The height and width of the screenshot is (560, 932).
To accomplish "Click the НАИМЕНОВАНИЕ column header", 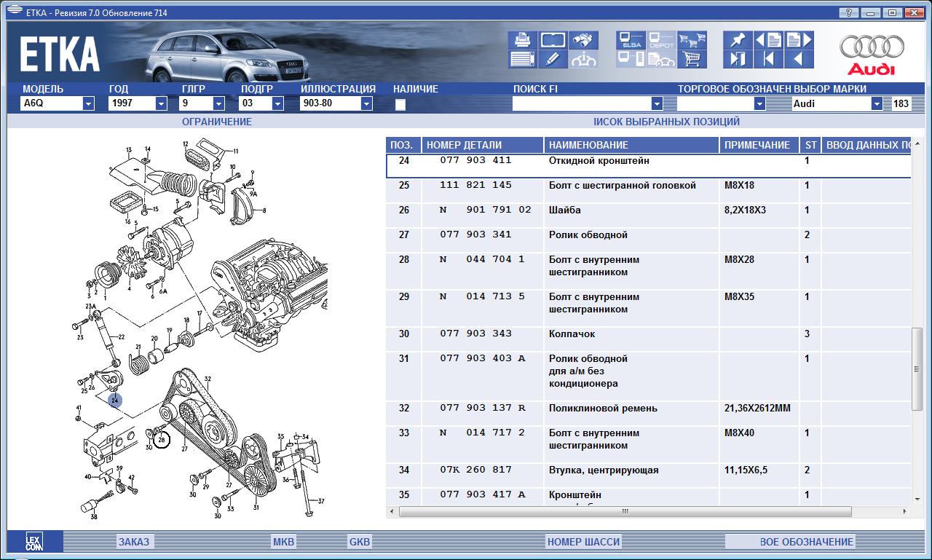I will pyautogui.click(x=631, y=145).
